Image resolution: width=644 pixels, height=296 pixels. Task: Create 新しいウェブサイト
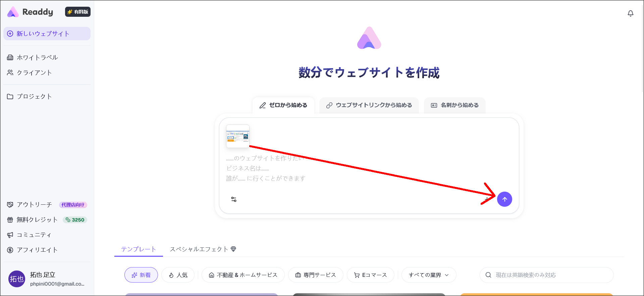(47, 34)
